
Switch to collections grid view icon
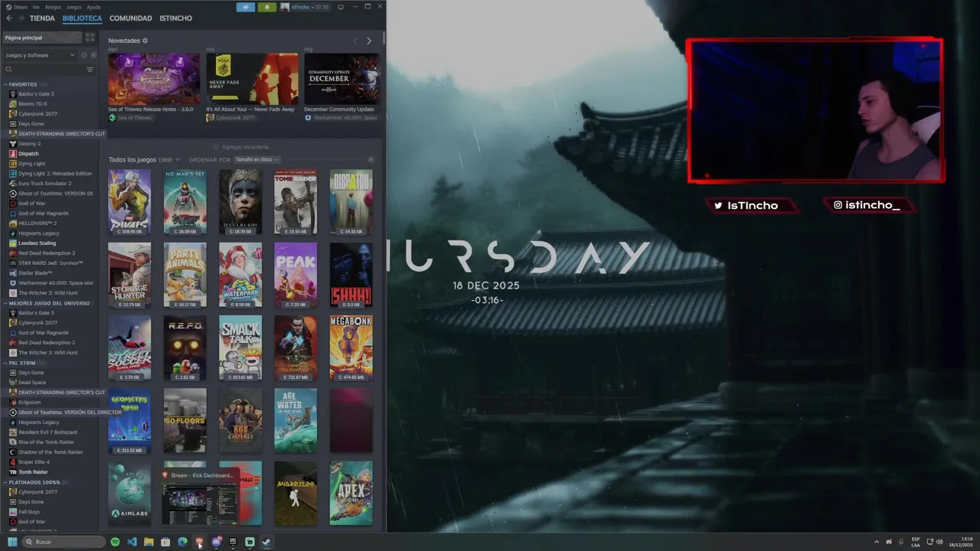(90, 37)
